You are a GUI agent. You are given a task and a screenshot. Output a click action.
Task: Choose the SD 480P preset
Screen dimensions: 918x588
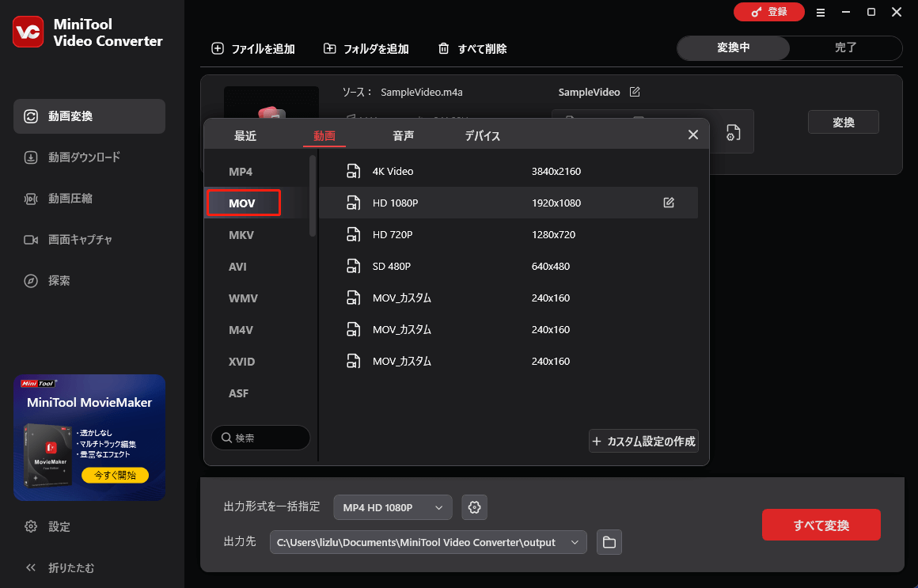coord(508,266)
